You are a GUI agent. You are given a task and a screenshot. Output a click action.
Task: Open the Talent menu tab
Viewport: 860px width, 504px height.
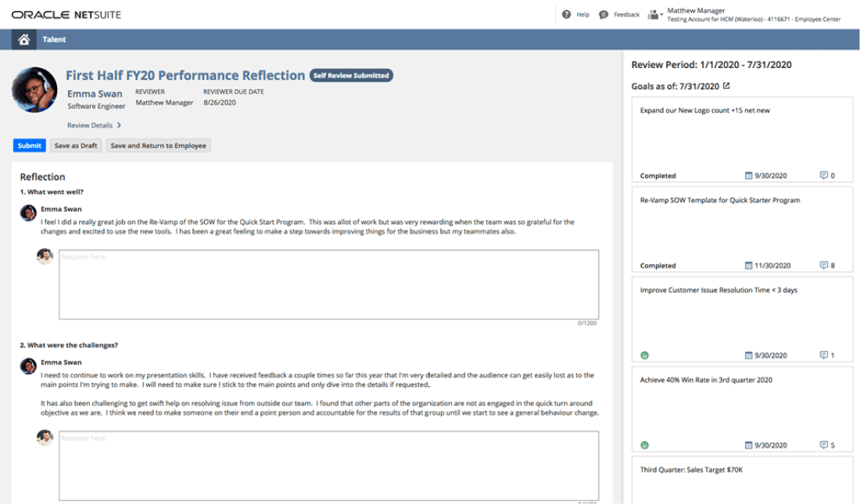click(x=54, y=39)
